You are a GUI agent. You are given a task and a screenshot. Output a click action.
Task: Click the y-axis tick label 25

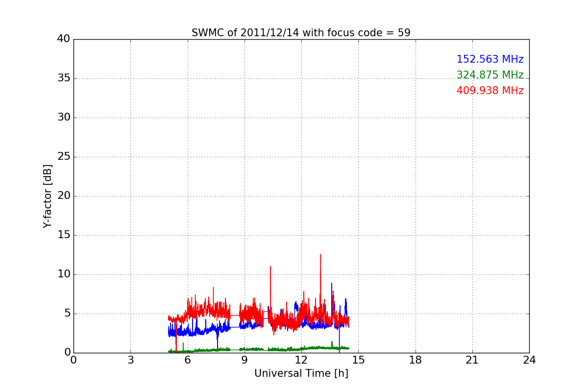click(64, 157)
